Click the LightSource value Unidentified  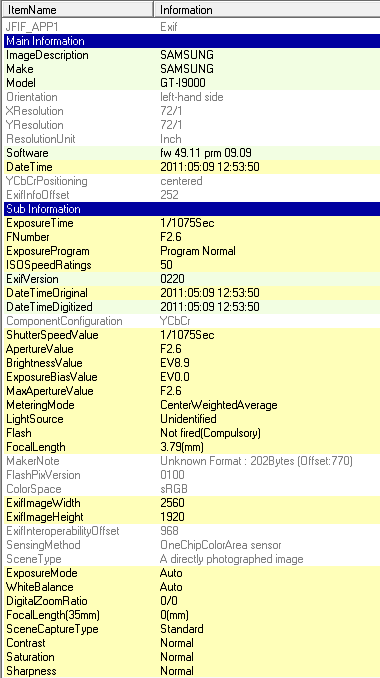pyautogui.click(x=188, y=419)
